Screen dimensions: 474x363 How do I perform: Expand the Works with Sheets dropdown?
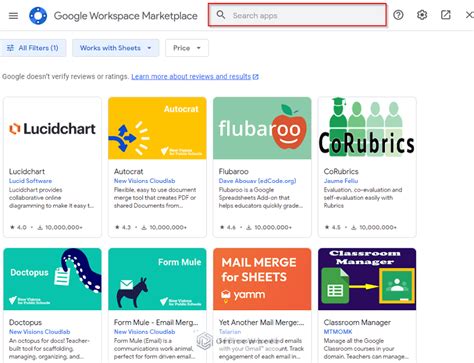tap(115, 48)
